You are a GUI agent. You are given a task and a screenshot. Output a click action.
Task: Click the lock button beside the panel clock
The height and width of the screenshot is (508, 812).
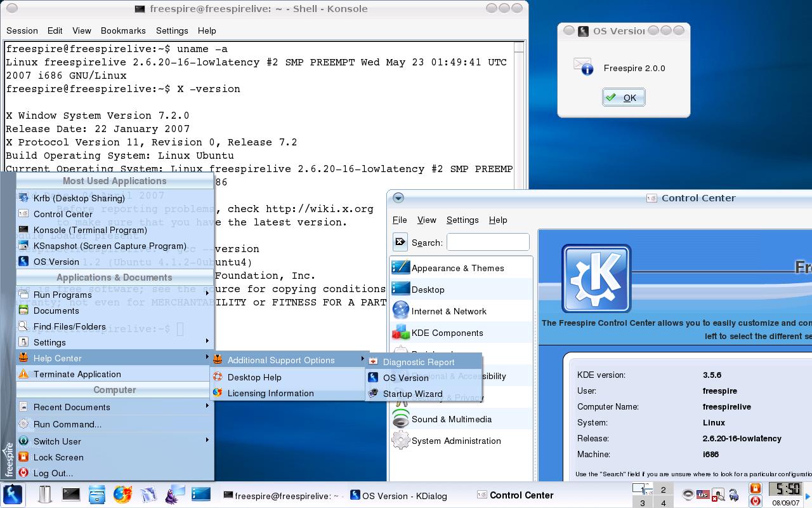[755, 488]
